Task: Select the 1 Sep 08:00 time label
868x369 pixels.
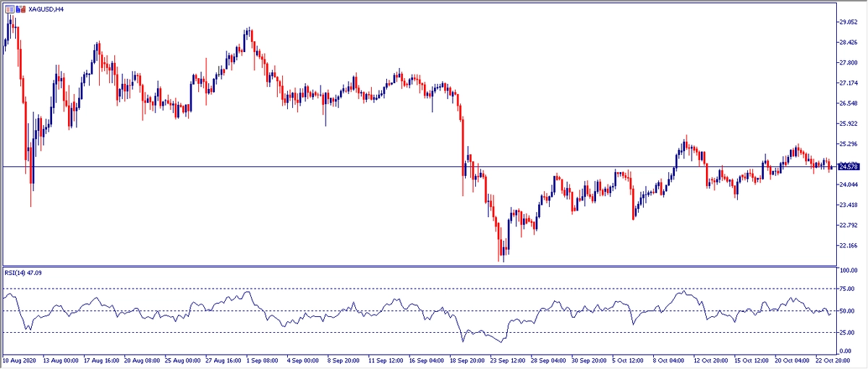Action: pyautogui.click(x=263, y=359)
